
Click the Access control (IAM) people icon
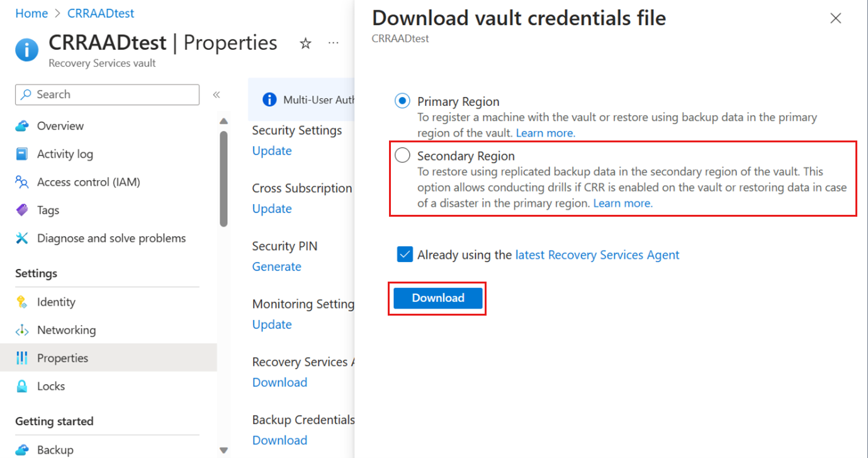tap(22, 182)
